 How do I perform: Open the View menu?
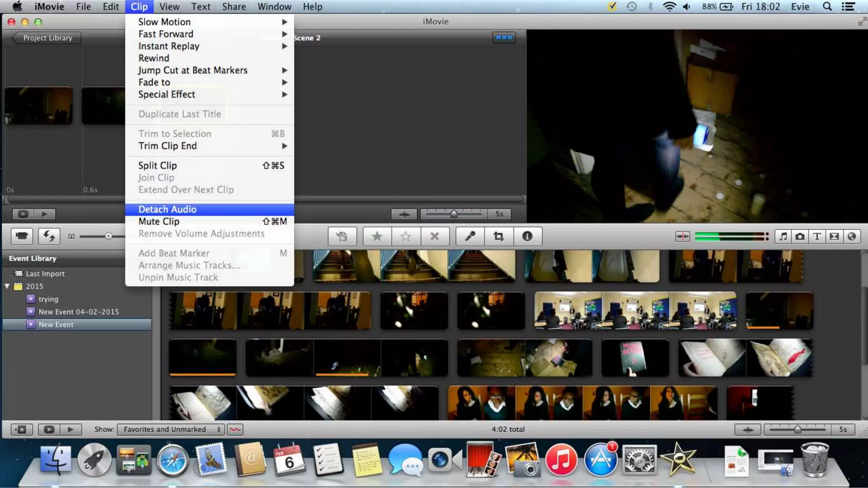[170, 6]
